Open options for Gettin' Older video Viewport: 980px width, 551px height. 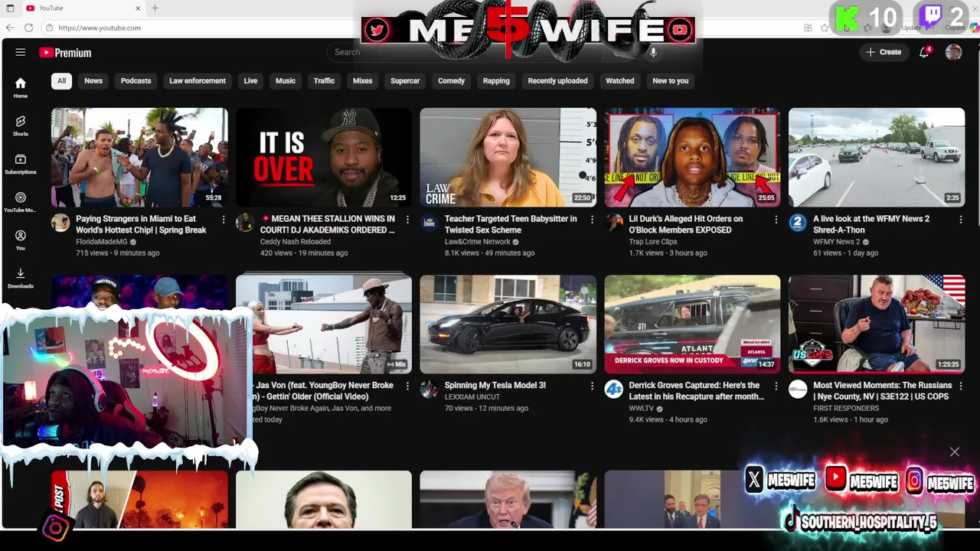click(x=407, y=386)
